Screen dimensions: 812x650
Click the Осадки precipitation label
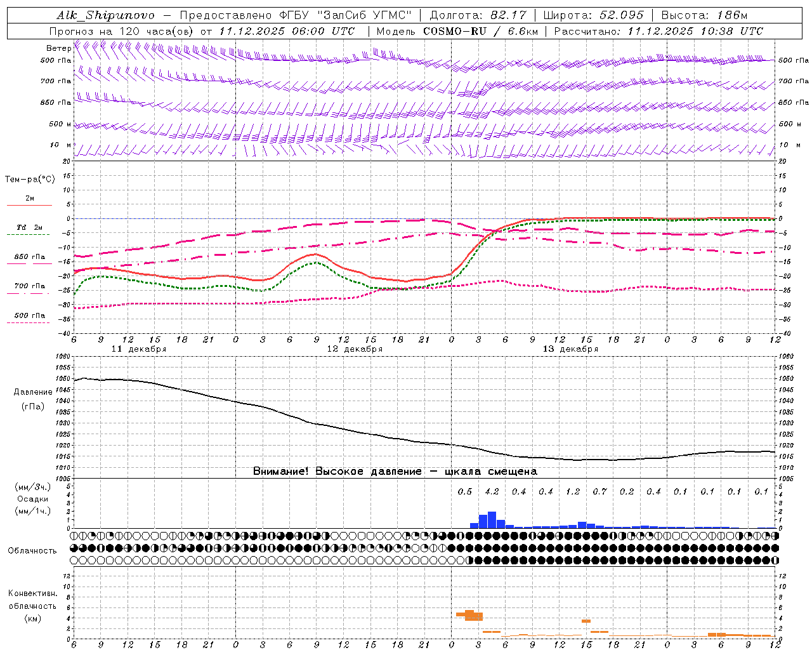[32, 499]
